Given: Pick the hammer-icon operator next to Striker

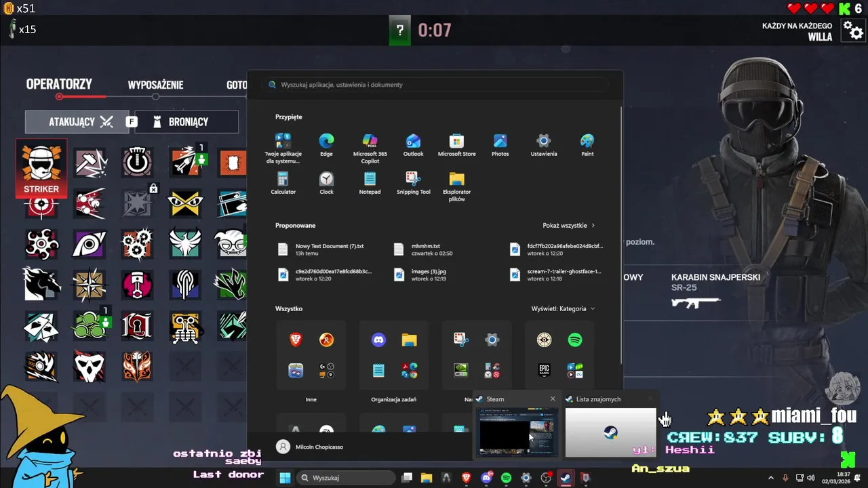Looking at the screenshot, I should (x=90, y=163).
